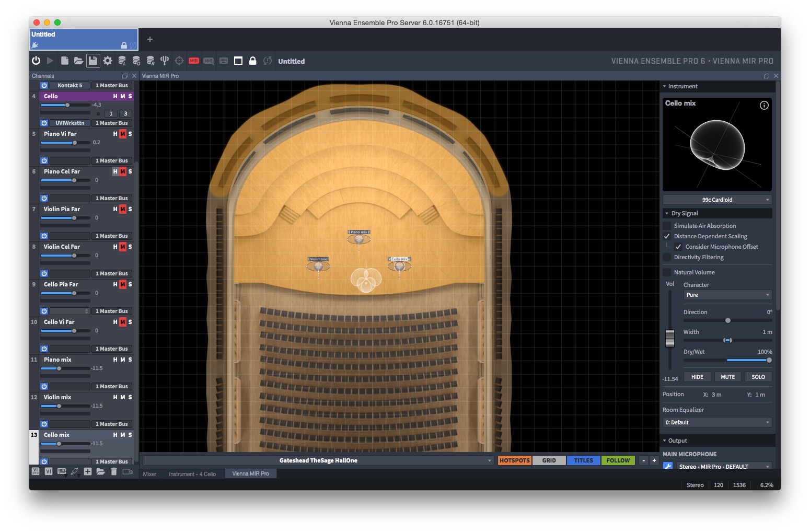The width and height of the screenshot is (810, 532).
Task: Open the 99c Cardioid dropdown
Action: coord(717,200)
